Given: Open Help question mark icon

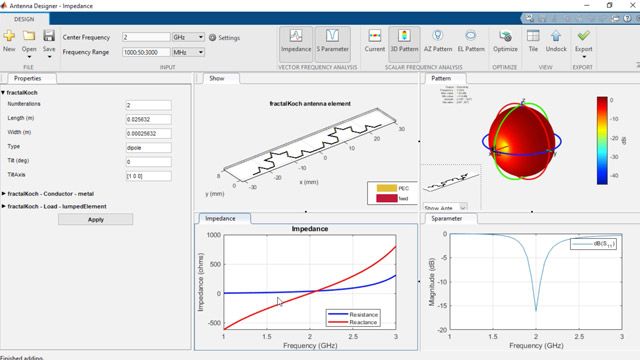Looking at the screenshot, I should coord(627,19).
